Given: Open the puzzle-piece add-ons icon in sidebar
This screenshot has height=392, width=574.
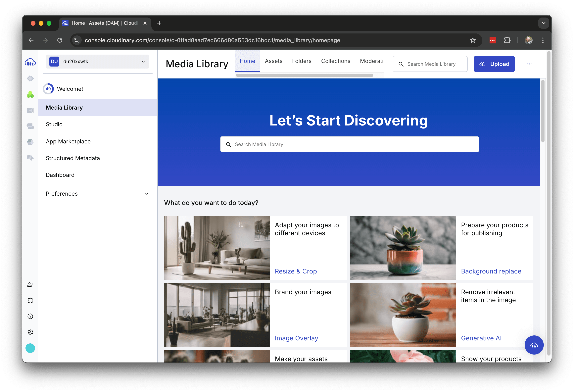Looking at the screenshot, I should 30,300.
